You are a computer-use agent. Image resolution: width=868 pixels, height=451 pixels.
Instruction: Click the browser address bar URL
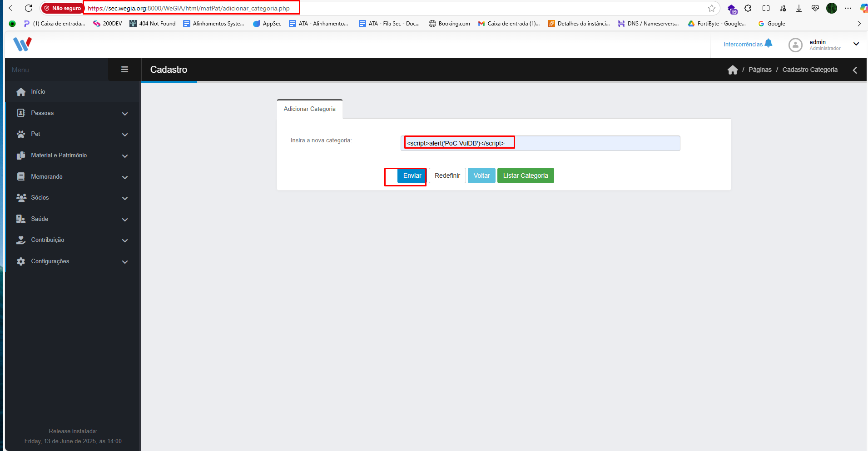click(188, 8)
